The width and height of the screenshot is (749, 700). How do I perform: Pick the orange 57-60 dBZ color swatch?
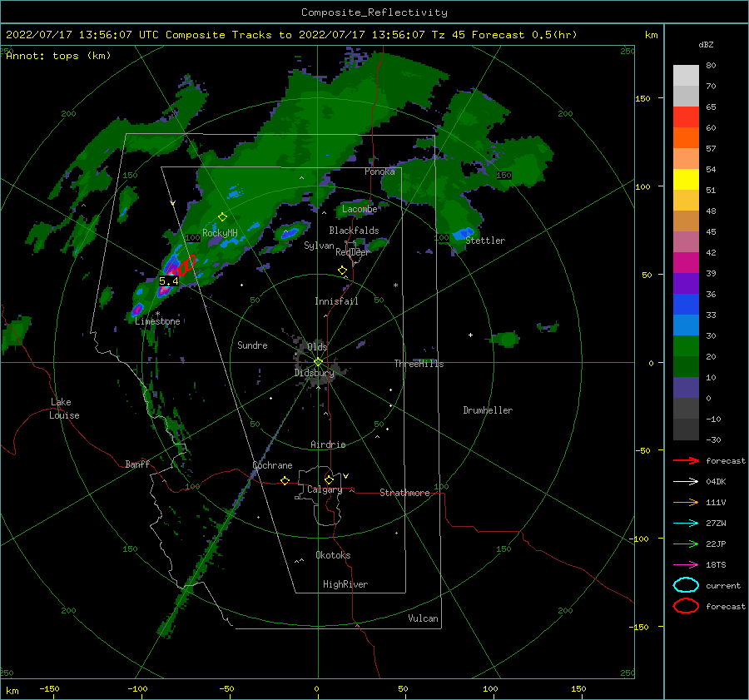686,138
